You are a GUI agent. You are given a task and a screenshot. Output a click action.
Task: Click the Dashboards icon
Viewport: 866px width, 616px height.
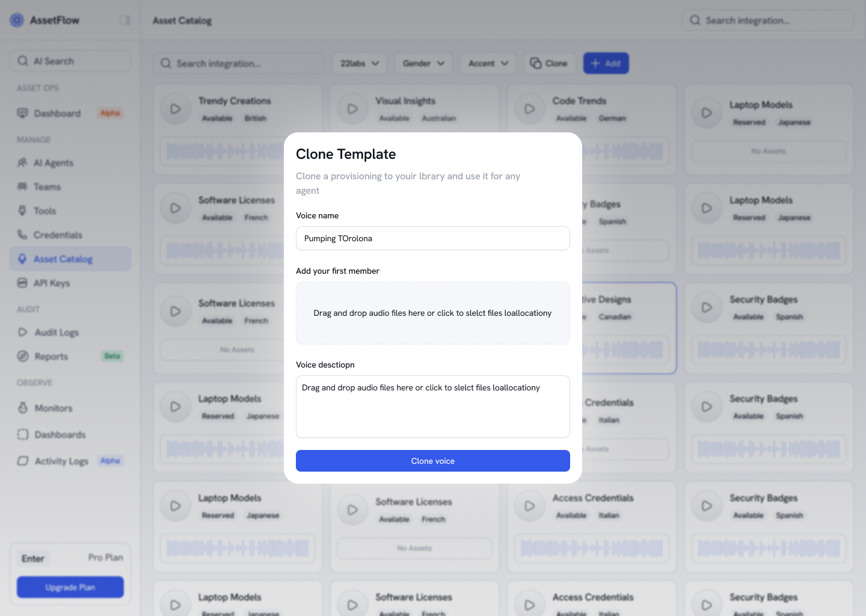(x=23, y=434)
